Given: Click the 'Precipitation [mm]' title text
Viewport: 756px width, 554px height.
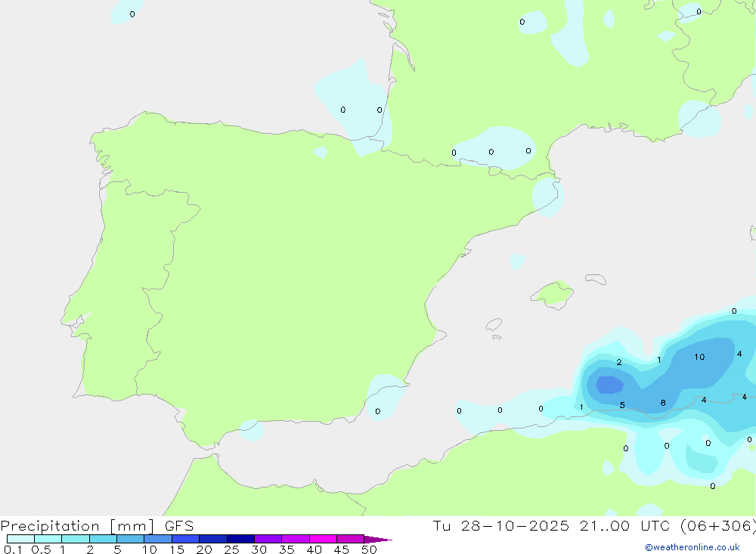Looking at the screenshot, I should pos(77,526).
